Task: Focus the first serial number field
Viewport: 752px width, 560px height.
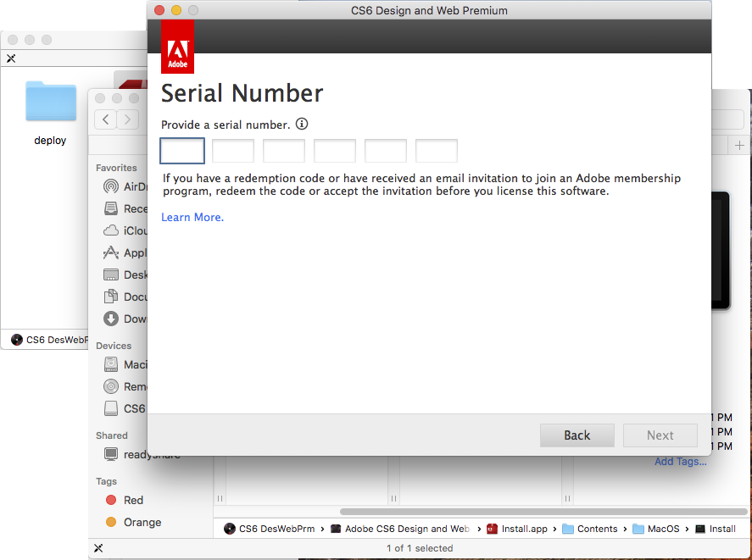Action: (x=182, y=151)
